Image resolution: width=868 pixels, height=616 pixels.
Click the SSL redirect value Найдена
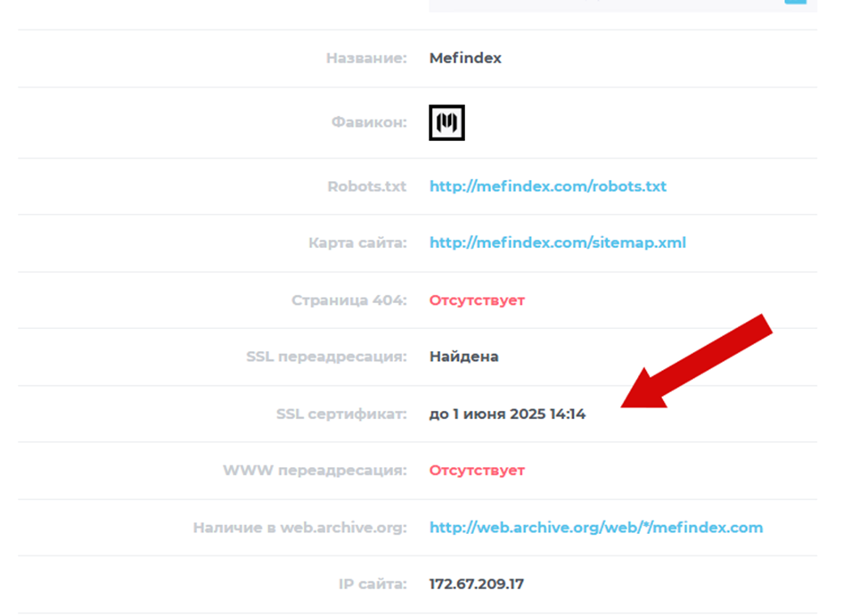pos(464,357)
